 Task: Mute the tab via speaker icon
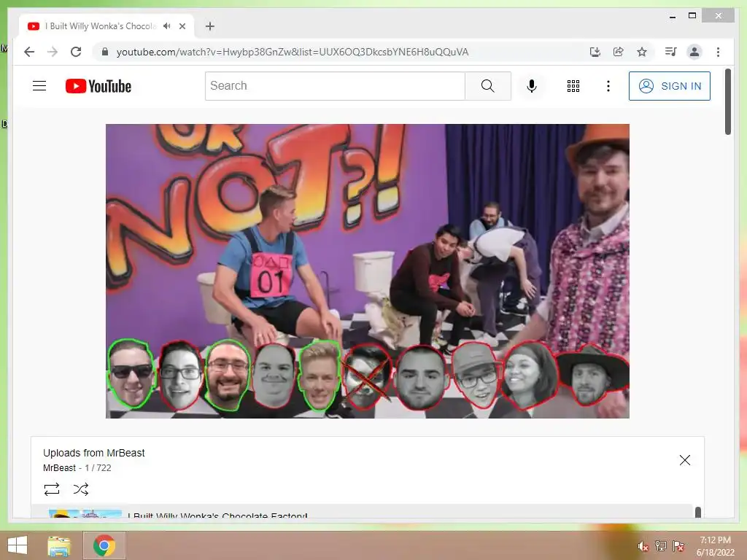click(166, 26)
